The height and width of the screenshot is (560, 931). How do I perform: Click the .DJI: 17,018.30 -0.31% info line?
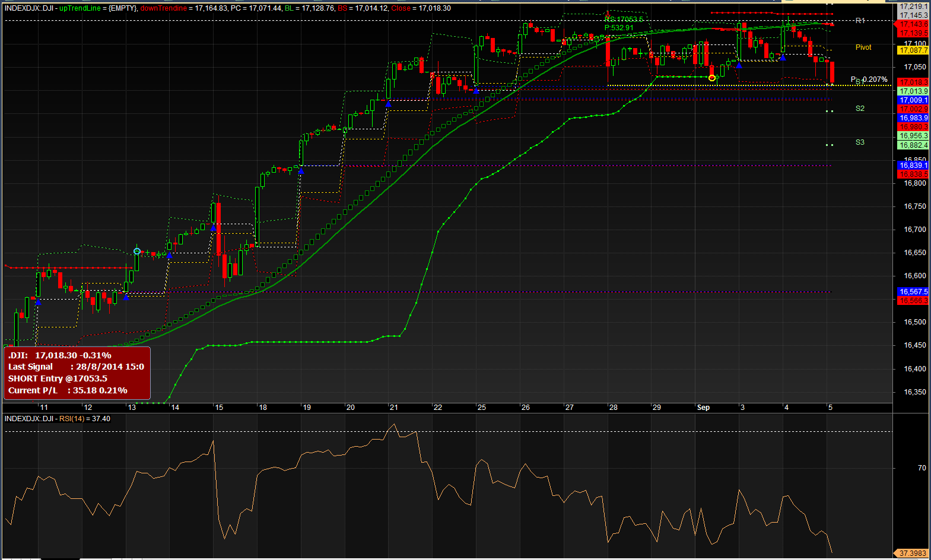(60, 355)
